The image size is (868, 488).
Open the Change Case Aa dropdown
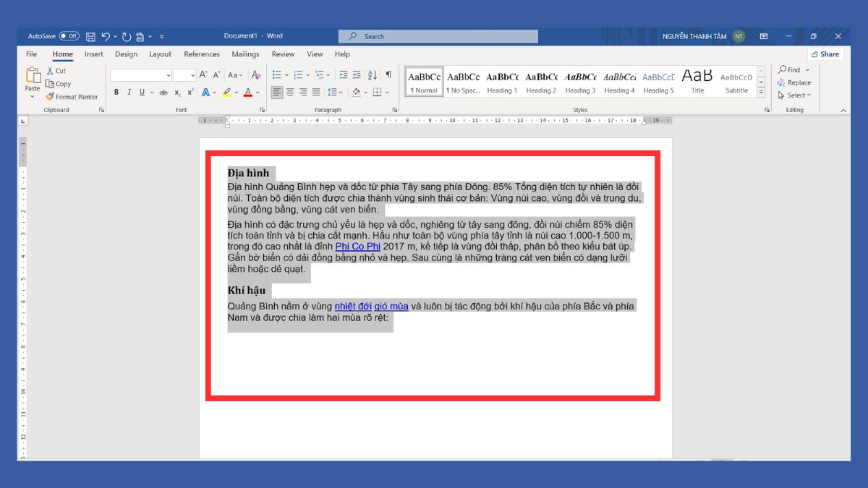point(235,74)
